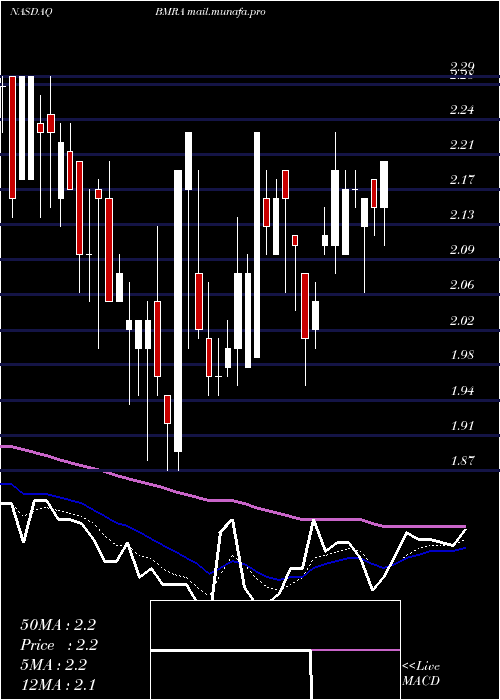Image resolution: width=500 pixels, height=700 pixels.
Task: Click the 2.21 price axis label
Action: click(x=462, y=145)
